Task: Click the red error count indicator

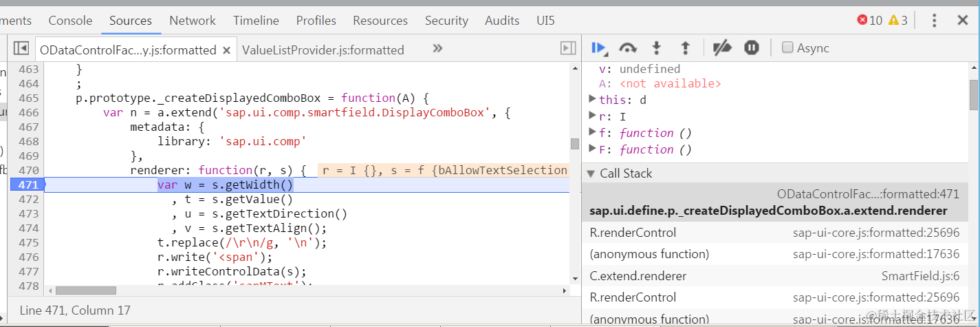Action: pyautogui.click(x=869, y=20)
